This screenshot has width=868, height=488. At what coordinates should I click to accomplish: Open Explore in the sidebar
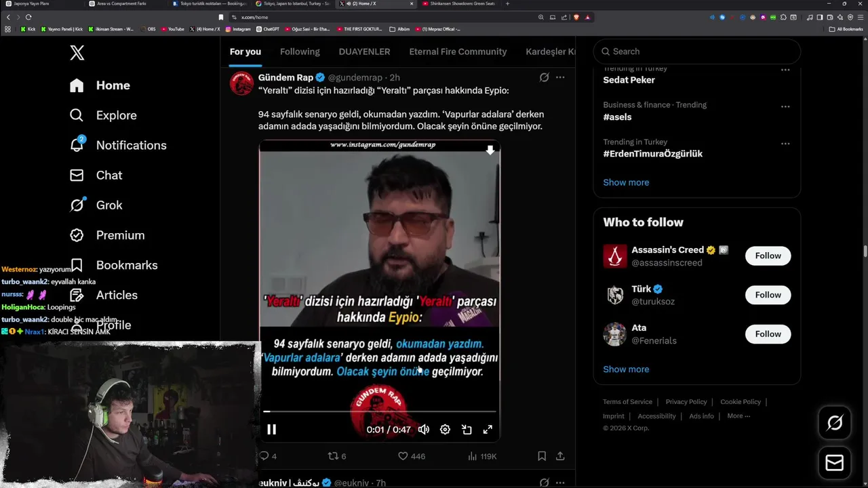tap(103, 115)
